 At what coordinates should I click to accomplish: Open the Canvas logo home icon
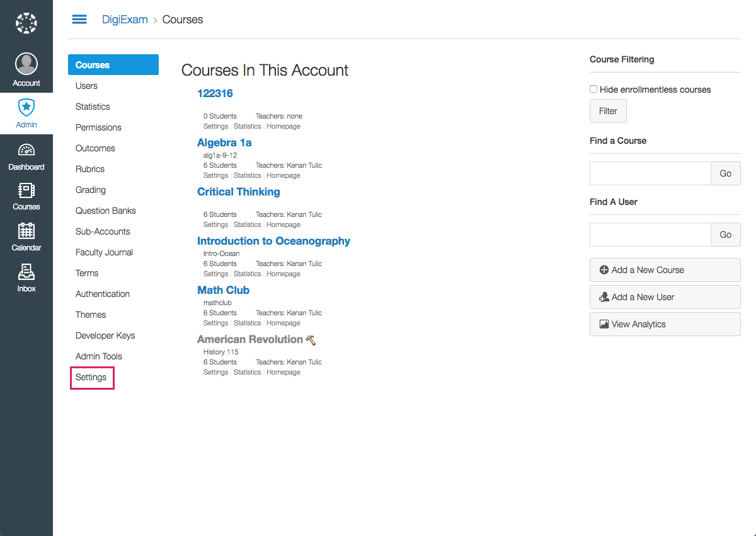[26, 23]
